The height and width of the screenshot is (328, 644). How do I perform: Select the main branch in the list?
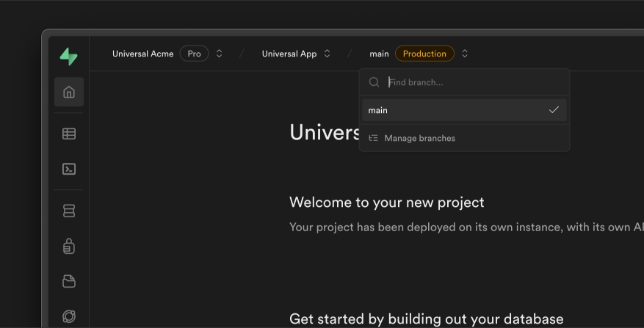click(464, 110)
